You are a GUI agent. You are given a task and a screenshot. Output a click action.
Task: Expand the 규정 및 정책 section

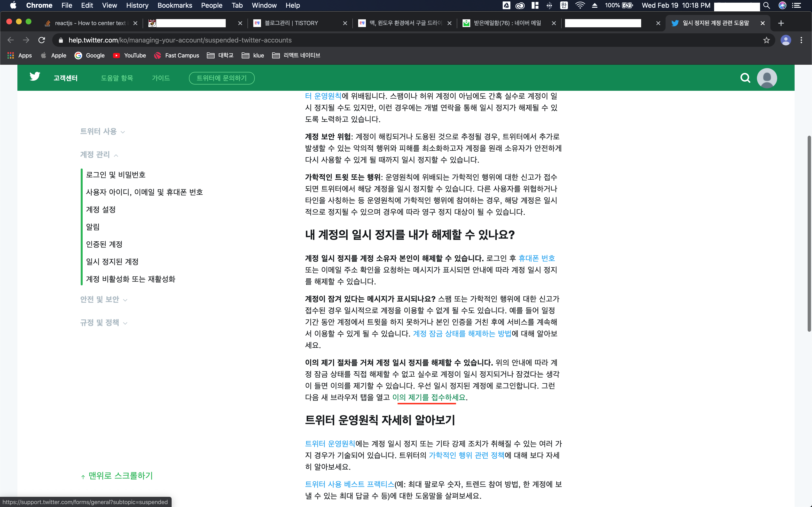(x=103, y=323)
